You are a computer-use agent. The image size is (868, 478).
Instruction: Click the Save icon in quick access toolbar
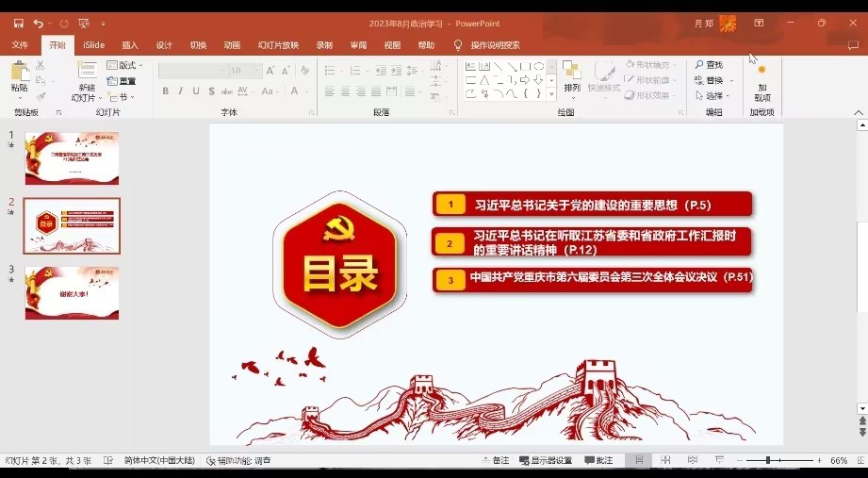(18, 23)
